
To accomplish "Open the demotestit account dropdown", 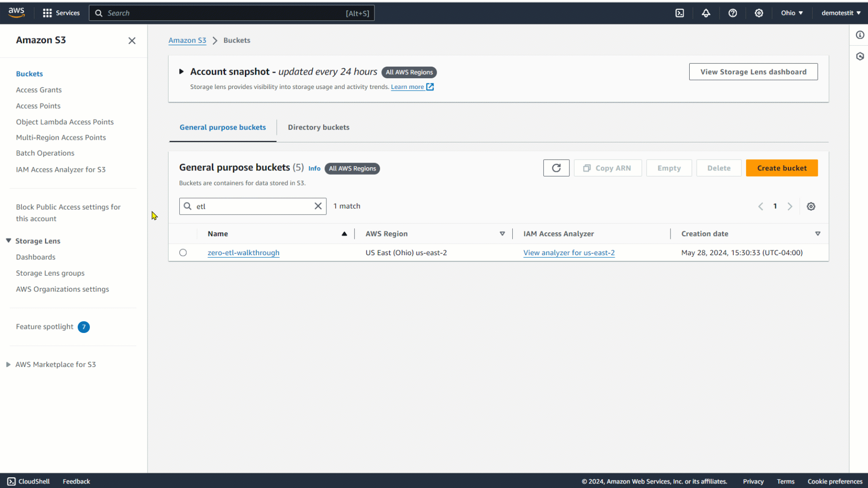I will coord(841,13).
